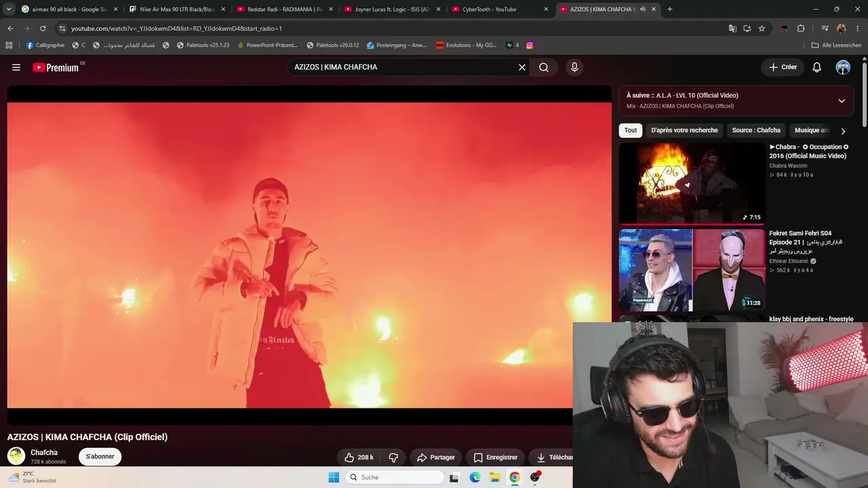
Task: Download the video with the Télécharger button
Action: click(x=551, y=457)
